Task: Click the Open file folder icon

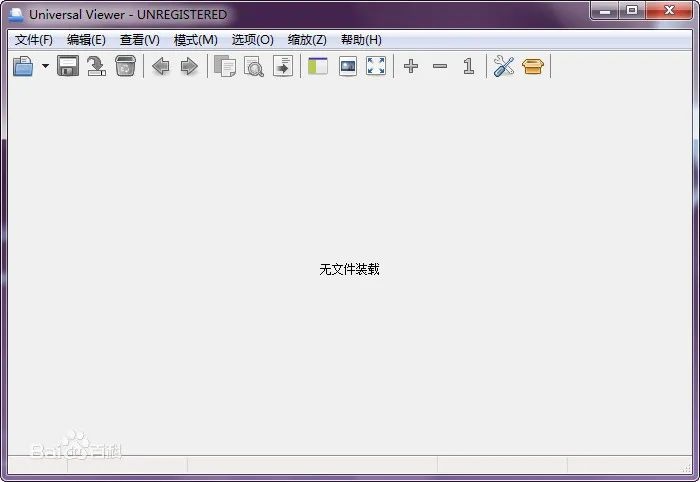Action: (23, 66)
